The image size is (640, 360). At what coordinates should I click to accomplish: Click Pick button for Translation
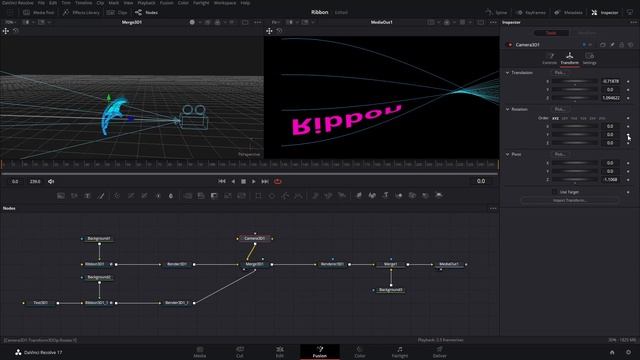click(560, 73)
